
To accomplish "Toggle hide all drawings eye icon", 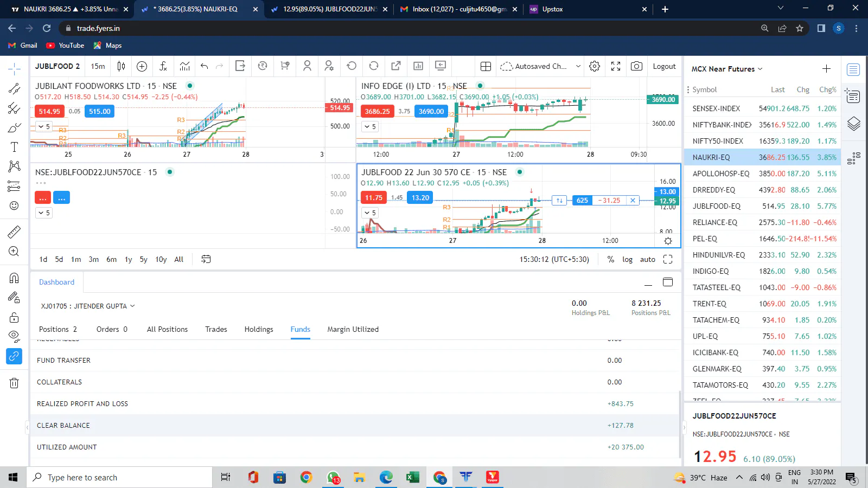I will tap(14, 337).
